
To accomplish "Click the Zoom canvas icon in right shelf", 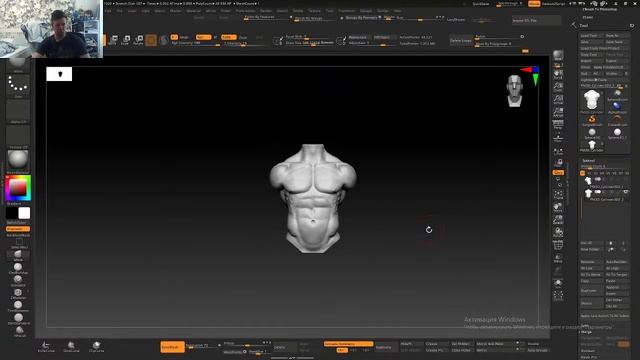I will coord(558,87).
